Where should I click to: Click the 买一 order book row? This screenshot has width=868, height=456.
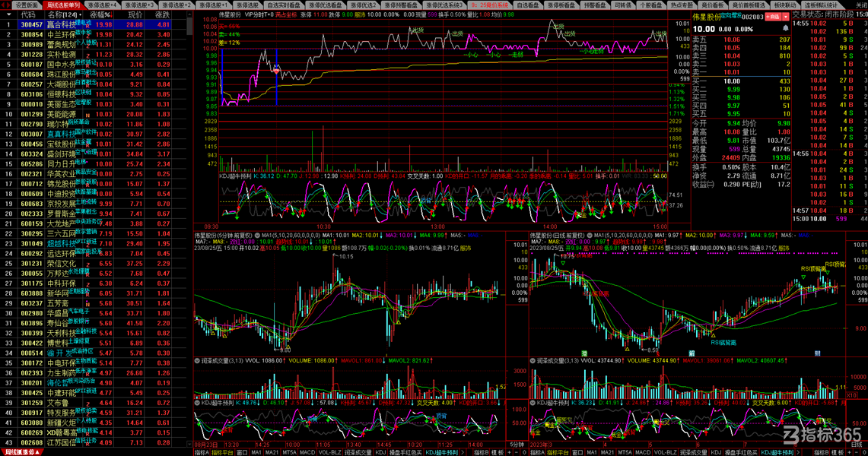click(741, 81)
